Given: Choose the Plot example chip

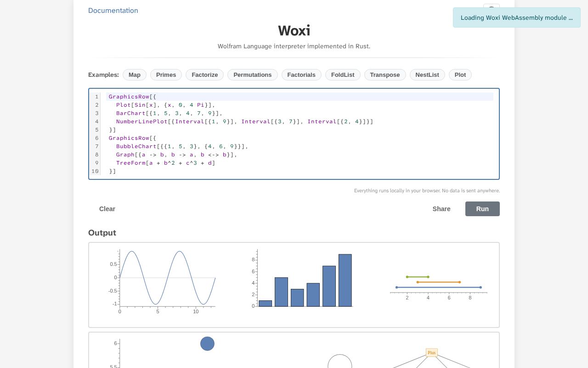Looking at the screenshot, I should click(x=460, y=75).
